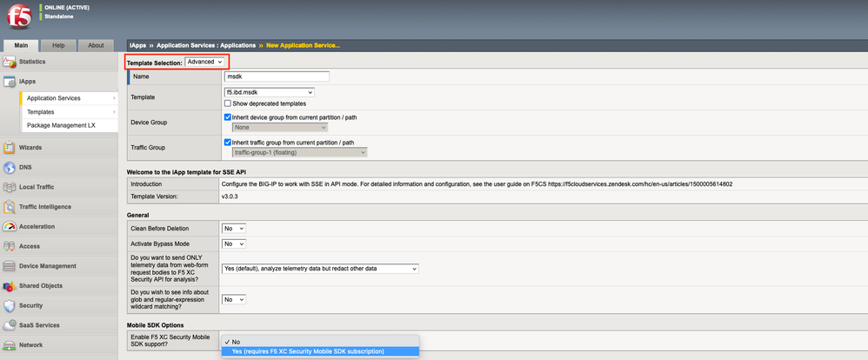Click Application Services : Applications breadcrumb

point(206,45)
